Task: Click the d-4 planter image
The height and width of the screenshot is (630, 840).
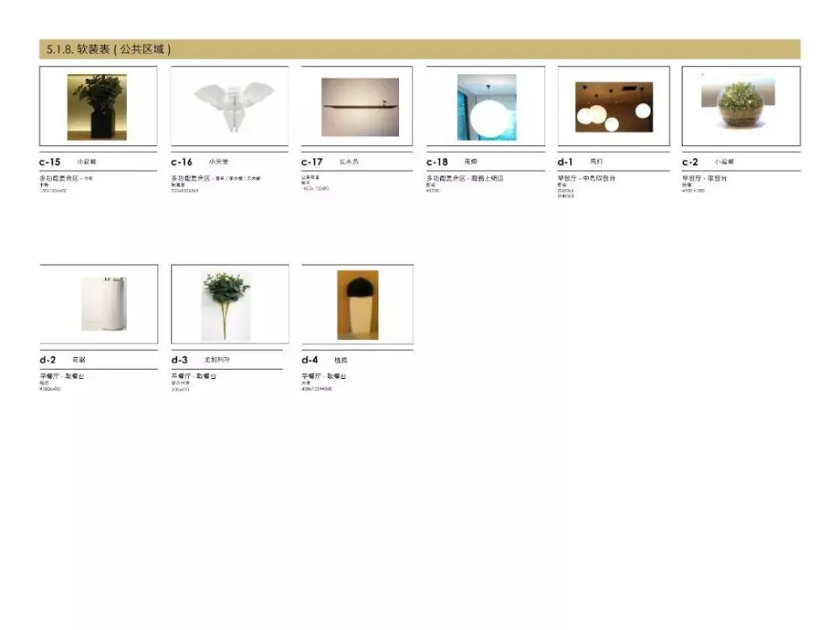Action: (357, 305)
